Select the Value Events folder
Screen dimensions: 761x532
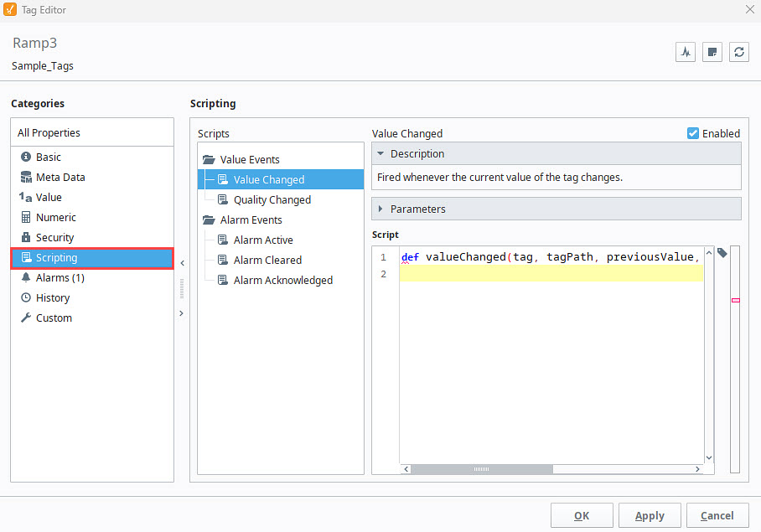coord(281,159)
